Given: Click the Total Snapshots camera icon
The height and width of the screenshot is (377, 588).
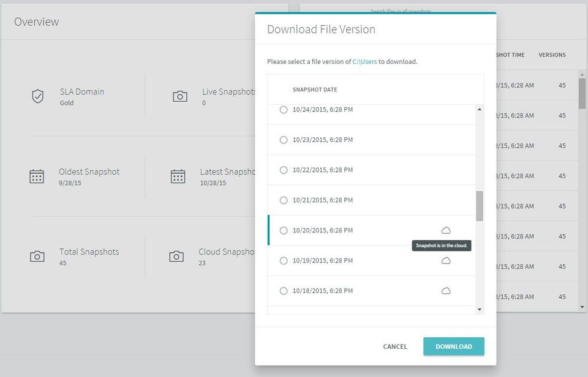Looking at the screenshot, I should coord(37,256).
